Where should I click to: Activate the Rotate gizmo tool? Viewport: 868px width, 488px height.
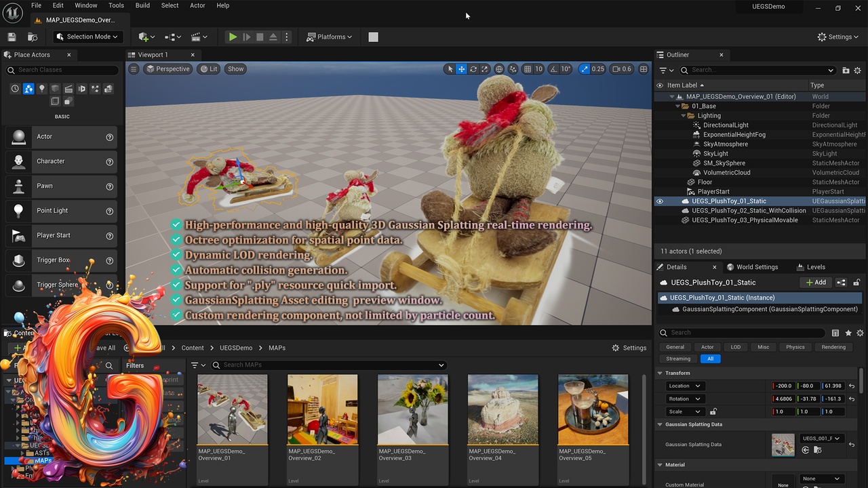click(x=473, y=69)
